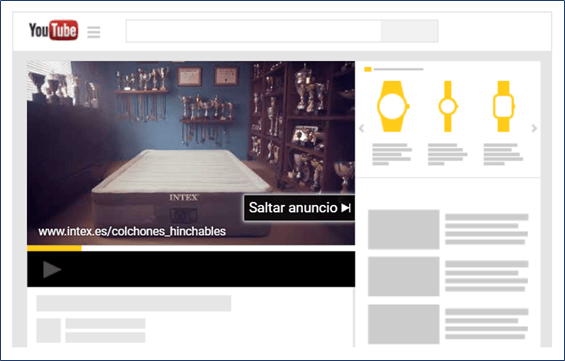This screenshot has height=361, width=565.
Task: Open the hamburger menu next to YouTube logo
Action: tap(94, 32)
